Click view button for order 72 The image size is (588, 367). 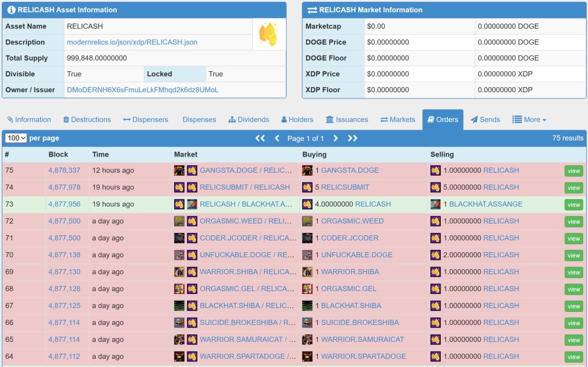[574, 222]
